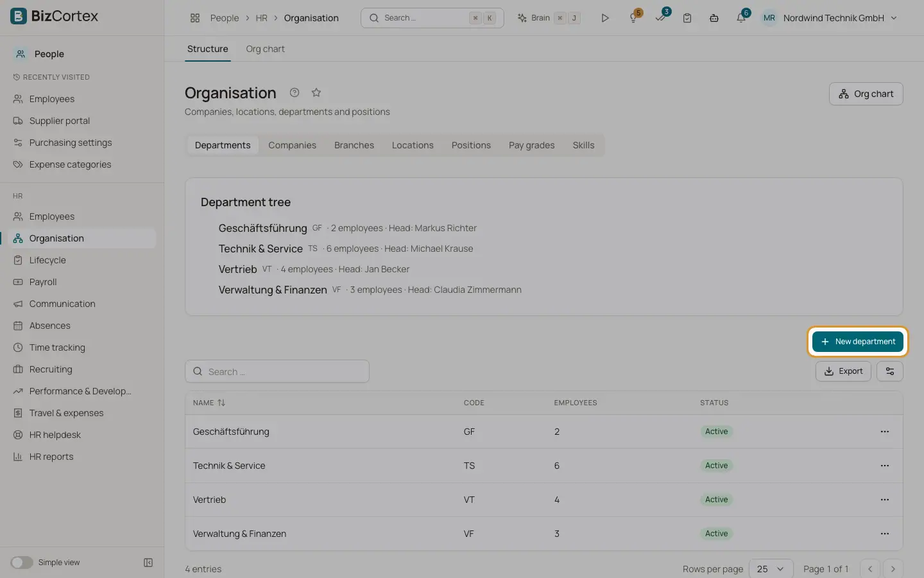Image resolution: width=924 pixels, height=578 pixels.
Task: Select the Pay grades tab
Action: coord(531,145)
